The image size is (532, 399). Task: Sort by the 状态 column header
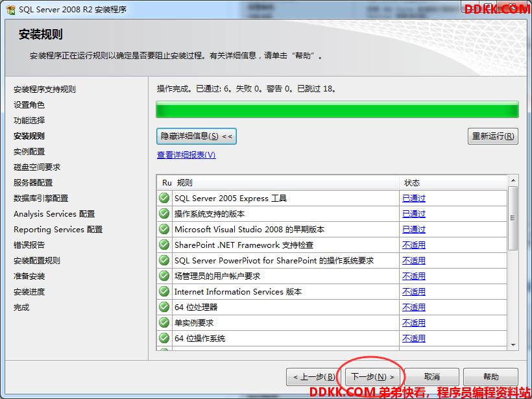click(x=453, y=183)
